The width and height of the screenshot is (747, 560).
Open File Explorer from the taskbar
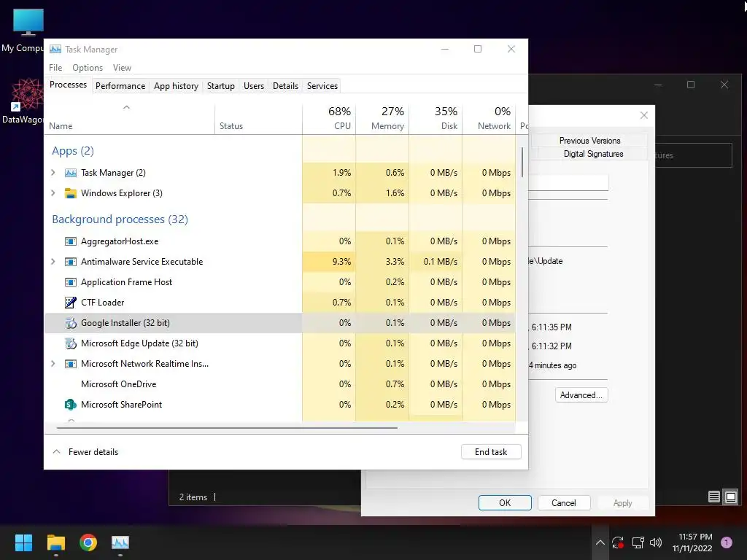pos(55,542)
